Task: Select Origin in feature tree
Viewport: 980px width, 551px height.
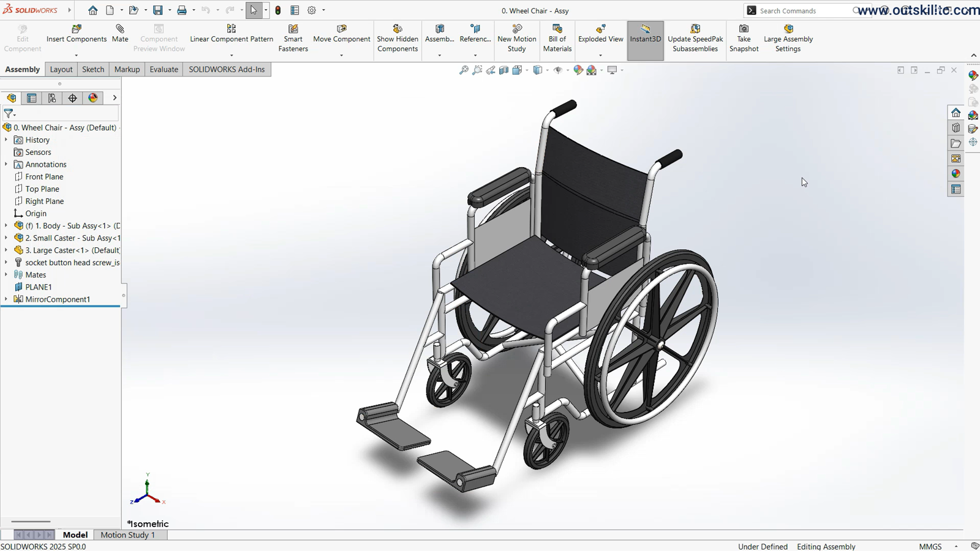Action: 36,213
